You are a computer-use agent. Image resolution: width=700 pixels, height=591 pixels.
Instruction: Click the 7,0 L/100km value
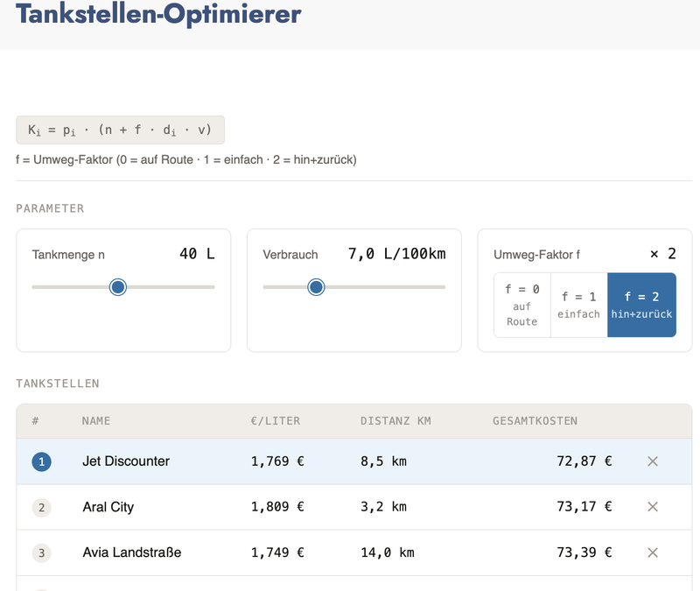tap(396, 254)
